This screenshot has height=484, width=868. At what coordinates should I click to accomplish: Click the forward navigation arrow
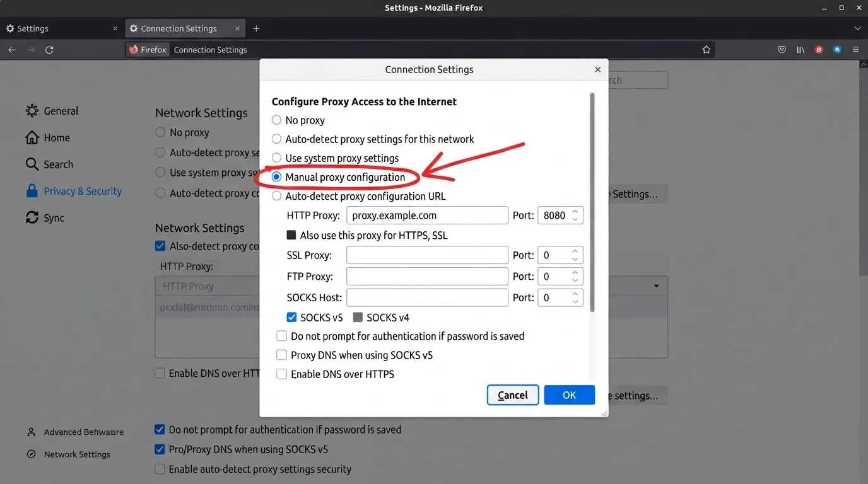[x=31, y=50]
